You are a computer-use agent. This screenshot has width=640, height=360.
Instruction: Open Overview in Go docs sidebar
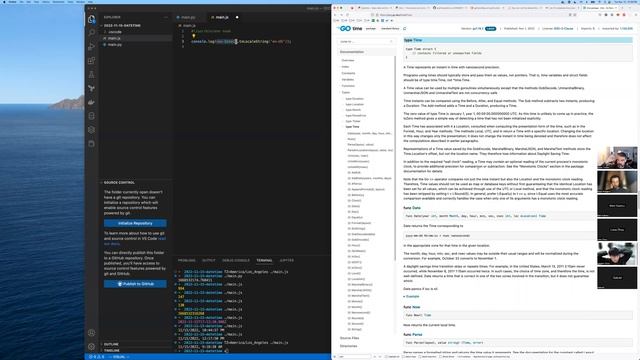(x=348, y=60)
